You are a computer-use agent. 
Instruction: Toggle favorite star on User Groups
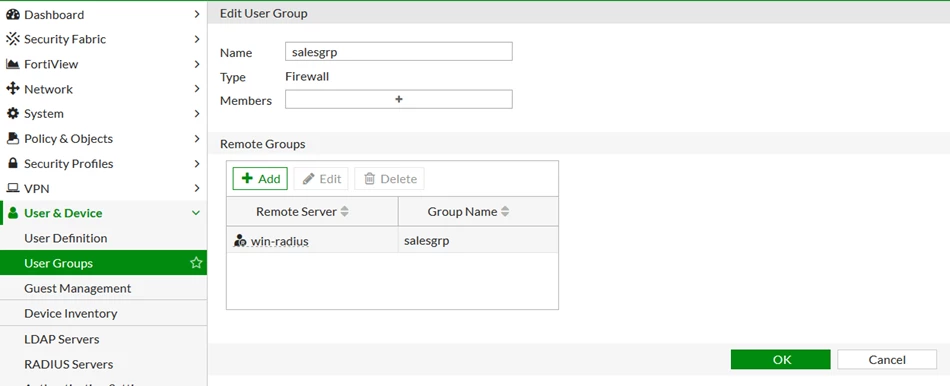click(x=196, y=263)
